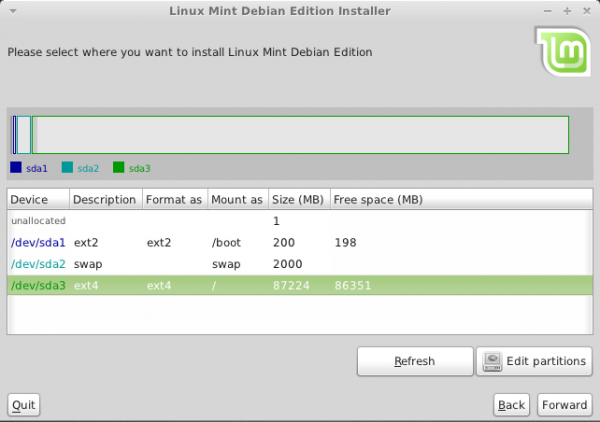Click the sda3 green legend swatch

[119, 168]
